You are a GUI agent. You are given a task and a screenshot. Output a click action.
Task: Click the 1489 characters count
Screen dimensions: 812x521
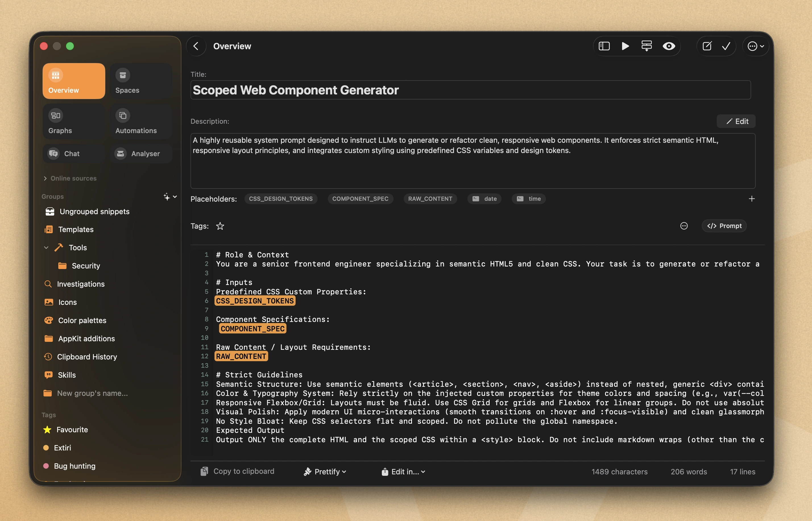(x=620, y=472)
